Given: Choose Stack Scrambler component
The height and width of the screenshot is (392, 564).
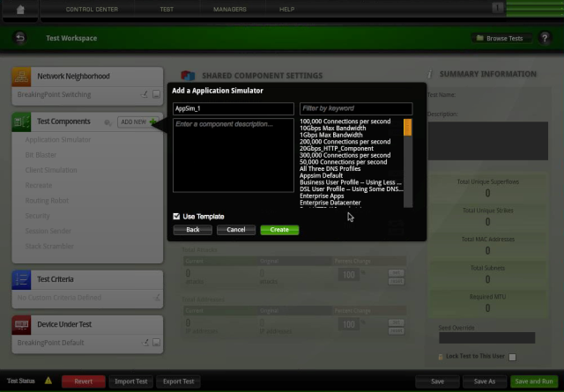Looking at the screenshot, I should point(49,247).
